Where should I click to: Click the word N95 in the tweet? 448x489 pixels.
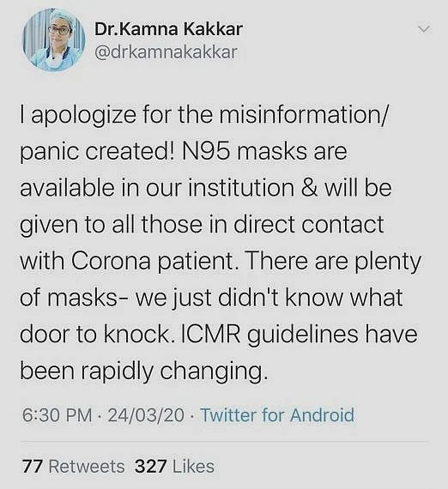point(206,152)
